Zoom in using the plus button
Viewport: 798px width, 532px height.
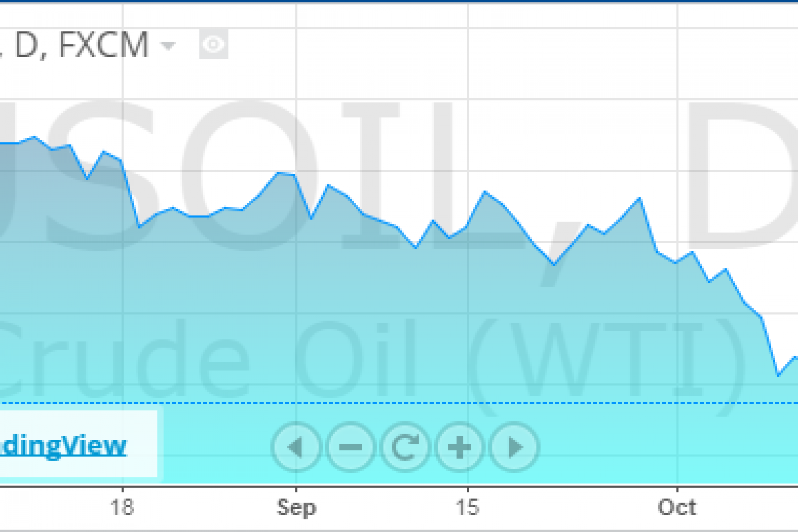tap(460, 447)
